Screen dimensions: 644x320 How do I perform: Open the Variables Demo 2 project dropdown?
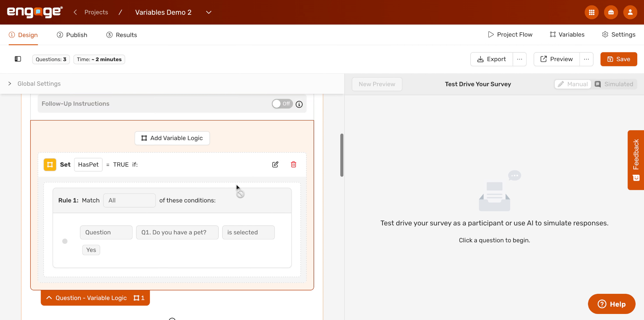(208, 12)
